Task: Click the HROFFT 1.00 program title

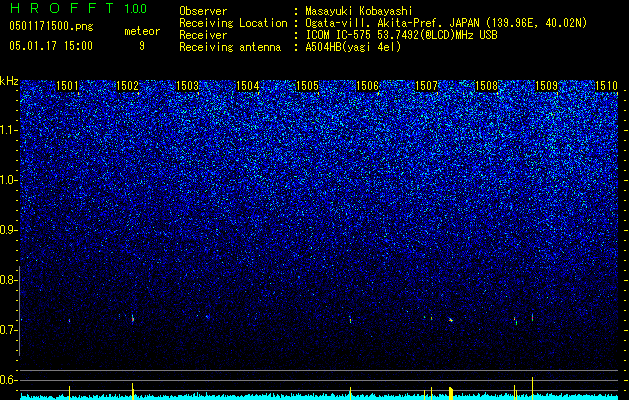Action: [x=78, y=8]
